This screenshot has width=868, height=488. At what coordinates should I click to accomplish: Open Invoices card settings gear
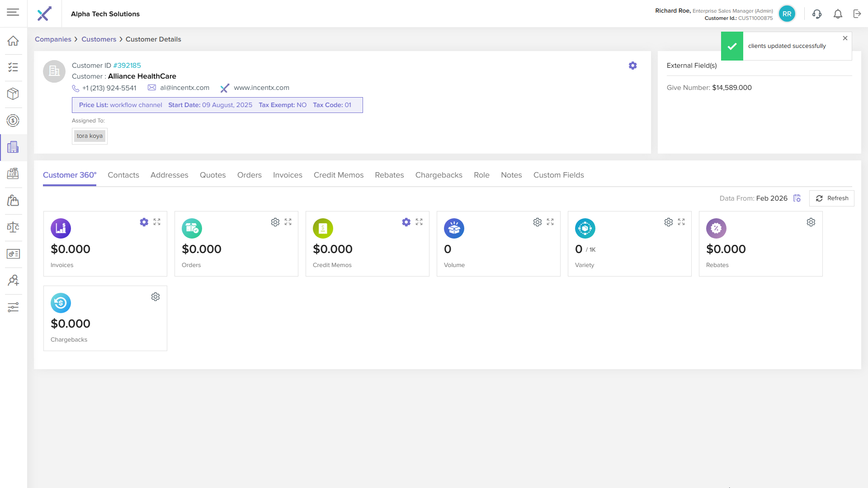pos(144,222)
